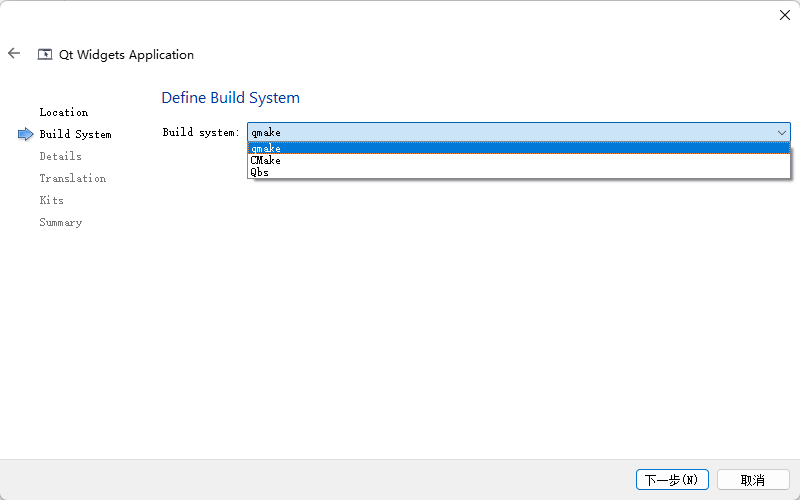The image size is (800, 500).
Task: Close the wizard dialog with the X
Action: (784, 15)
